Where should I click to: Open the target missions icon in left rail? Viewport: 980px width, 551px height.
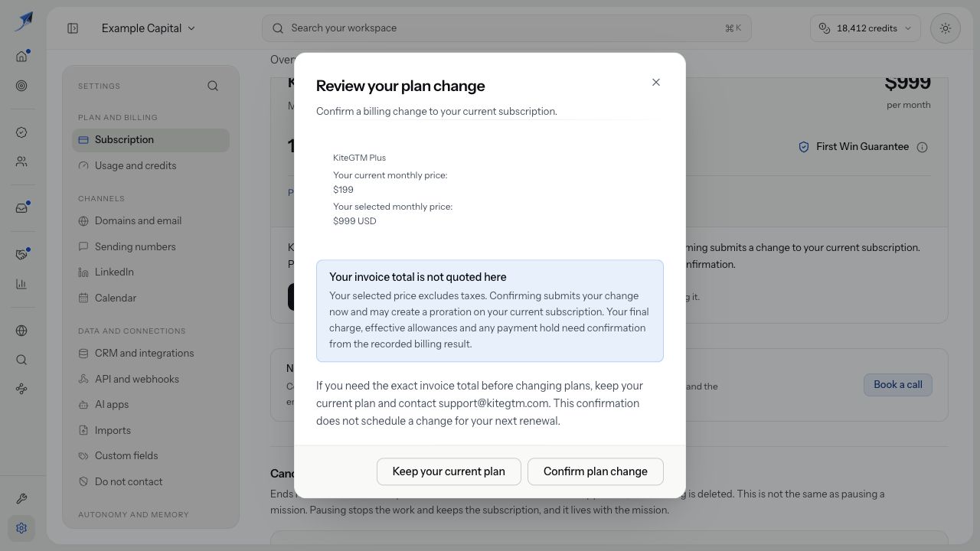coord(21,86)
